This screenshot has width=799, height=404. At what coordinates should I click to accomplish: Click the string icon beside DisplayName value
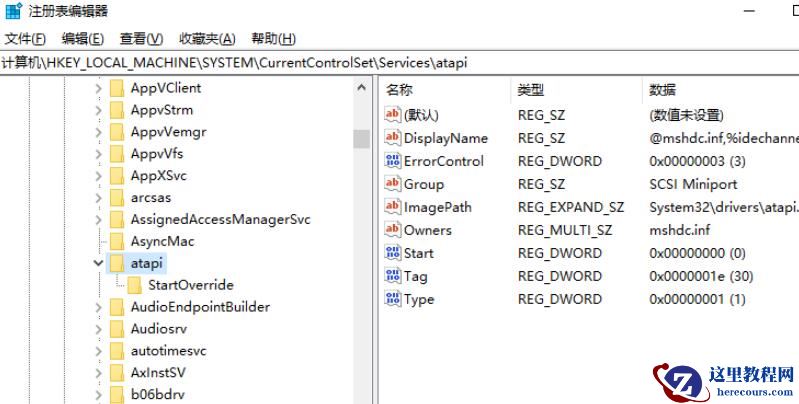(x=392, y=138)
